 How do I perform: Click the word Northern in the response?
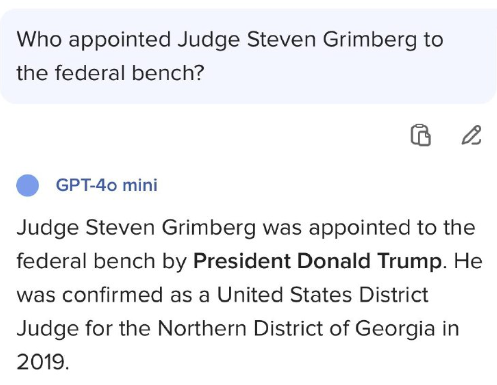pyautogui.click(x=202, y=328)
